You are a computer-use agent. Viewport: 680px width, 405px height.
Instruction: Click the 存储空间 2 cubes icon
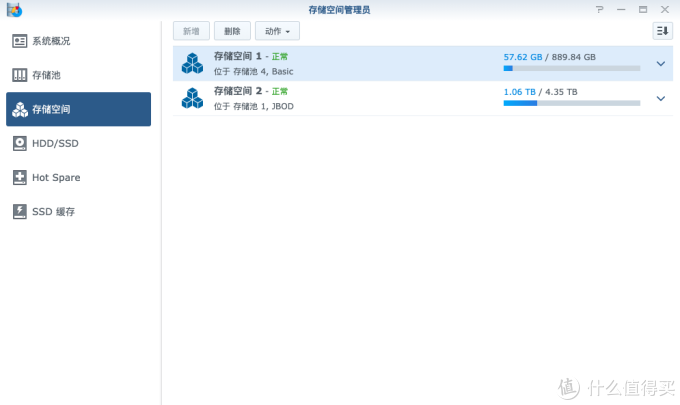192,98
